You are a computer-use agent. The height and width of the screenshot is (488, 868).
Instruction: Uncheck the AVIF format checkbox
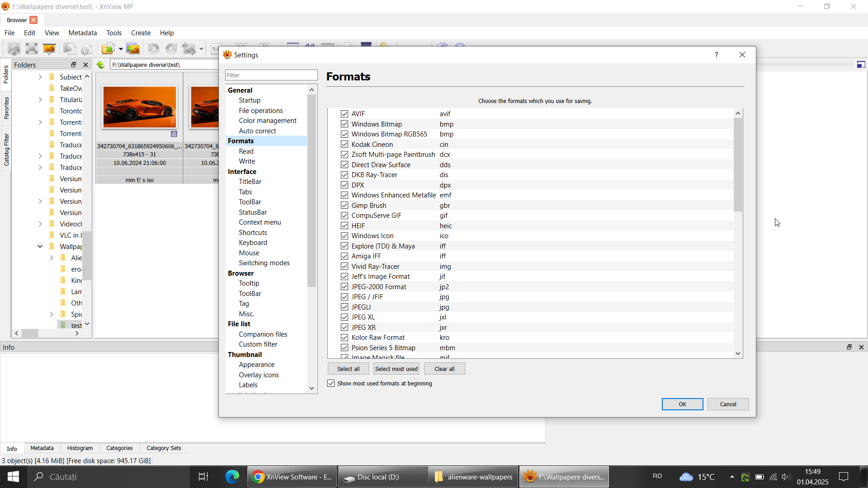pyautogui.click(x=344, y=114)
